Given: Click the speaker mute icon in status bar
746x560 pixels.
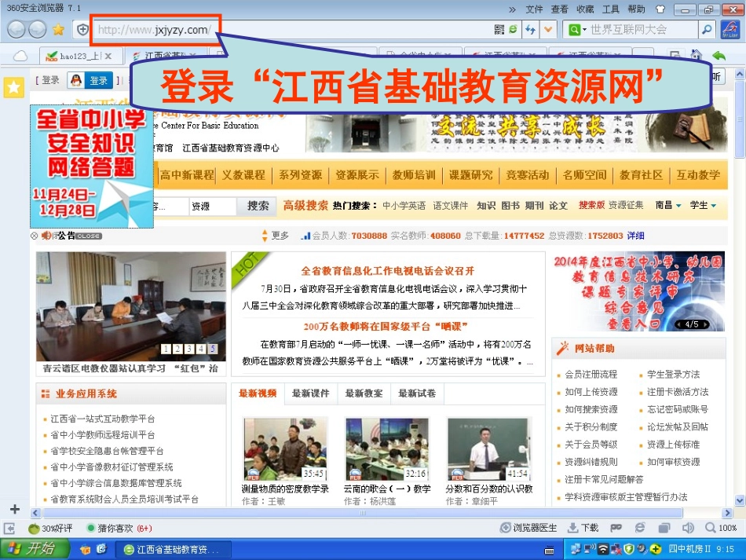Looking at the screenshot, I should click(x=687, y=528).
